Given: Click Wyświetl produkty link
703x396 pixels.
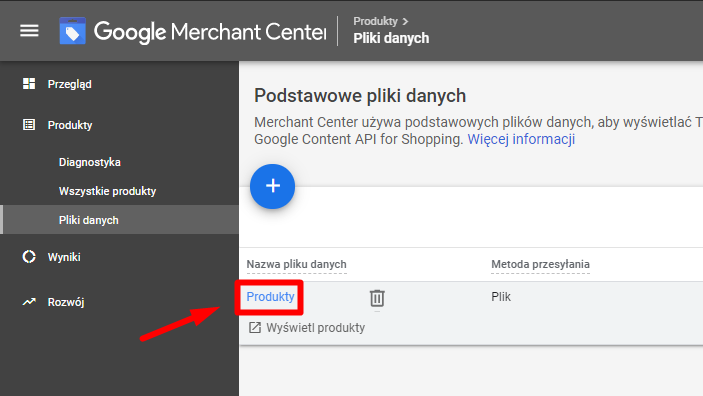Looking at the screenshot, I should pos(316,328).
